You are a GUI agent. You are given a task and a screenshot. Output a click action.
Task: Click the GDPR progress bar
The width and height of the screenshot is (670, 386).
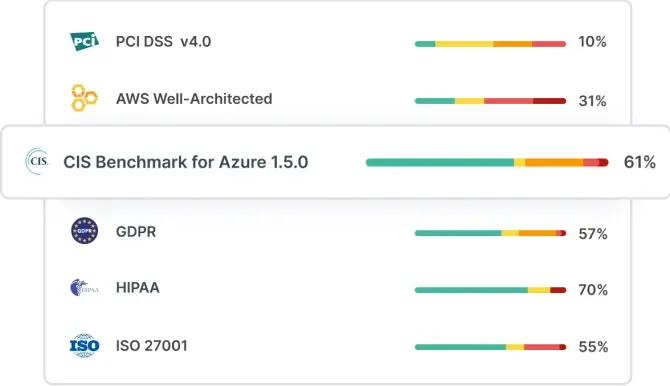tap(490, 233)
